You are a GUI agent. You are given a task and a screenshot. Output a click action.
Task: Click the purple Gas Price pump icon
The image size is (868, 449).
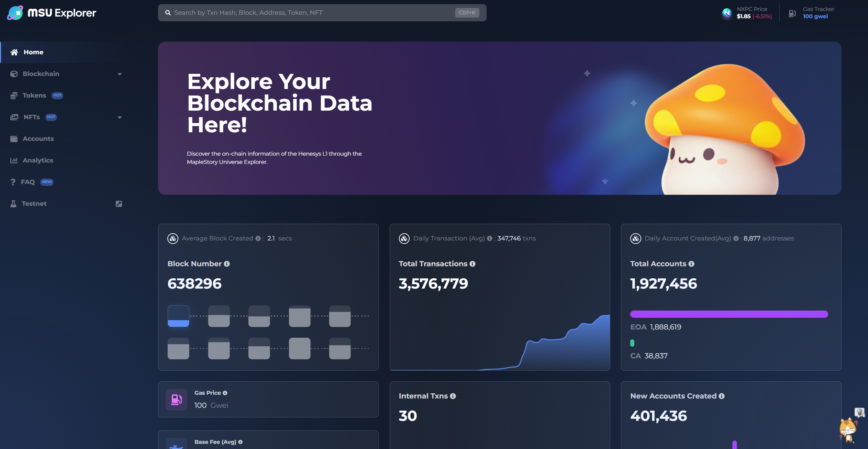[x=176, y=400]
